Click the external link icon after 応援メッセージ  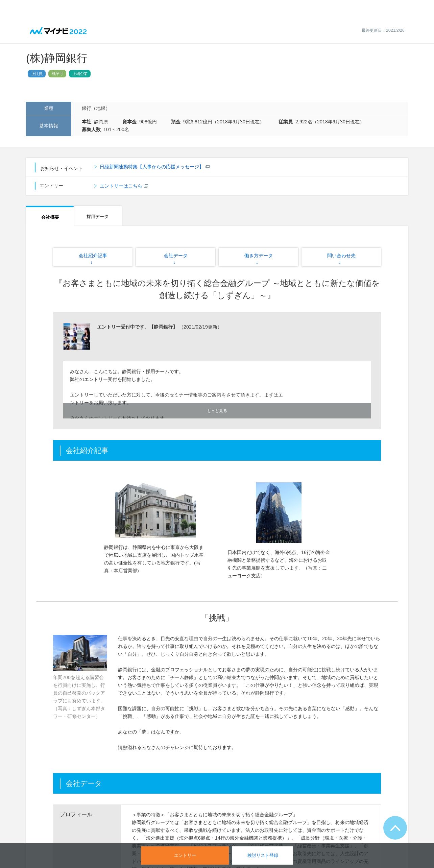click(x=208, y=167)
